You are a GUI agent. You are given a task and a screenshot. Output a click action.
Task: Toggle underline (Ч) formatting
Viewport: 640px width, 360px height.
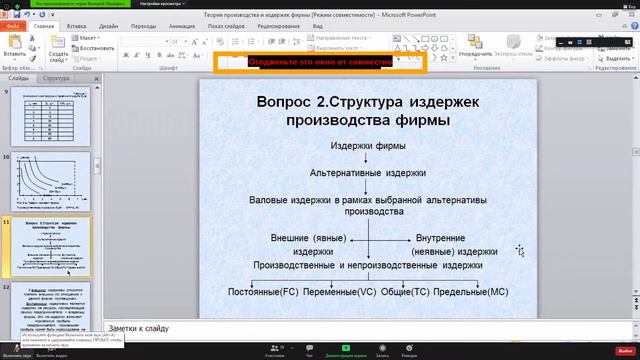click(x=148, y=55)
